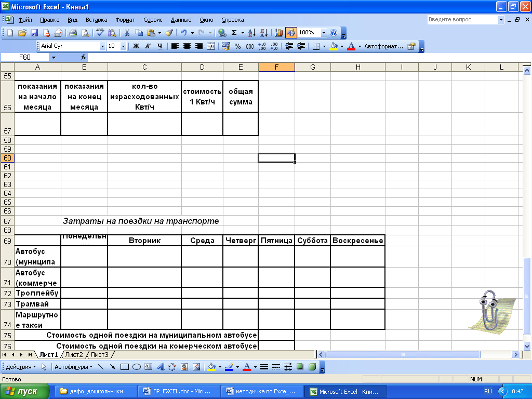This screenshot has width=532, height=399.
Task: Sort ascending А to Я
Action: tap(252, 33)
